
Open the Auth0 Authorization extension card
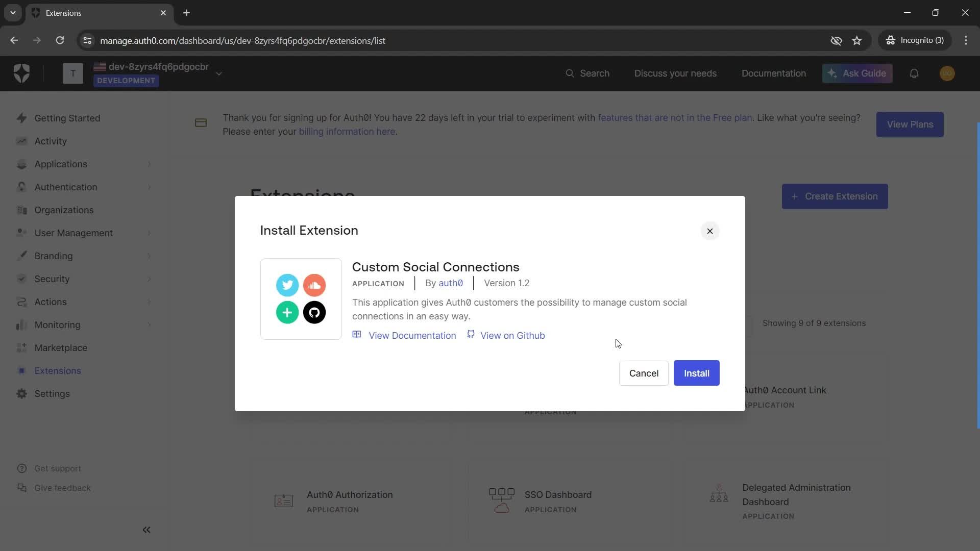pos(350,501)
